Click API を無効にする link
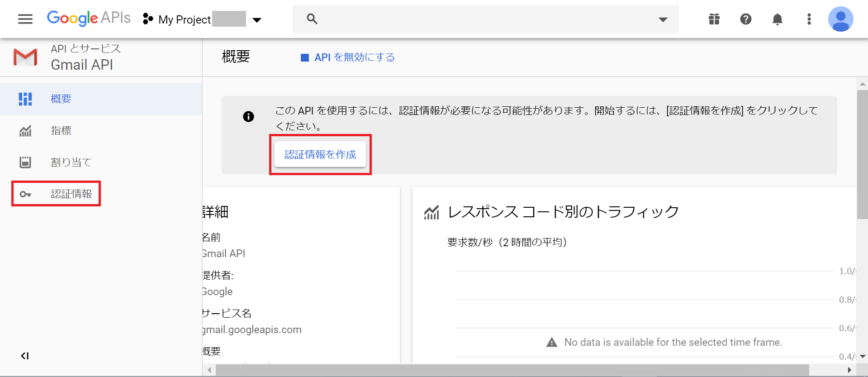Viewport: 868px width, 377px height. (x=355, y=57)
